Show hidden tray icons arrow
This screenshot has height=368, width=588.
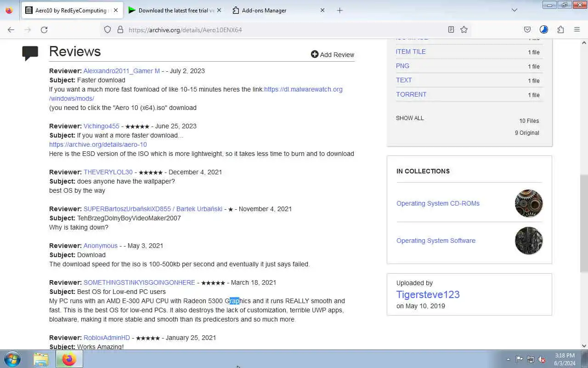coord(508,359)
